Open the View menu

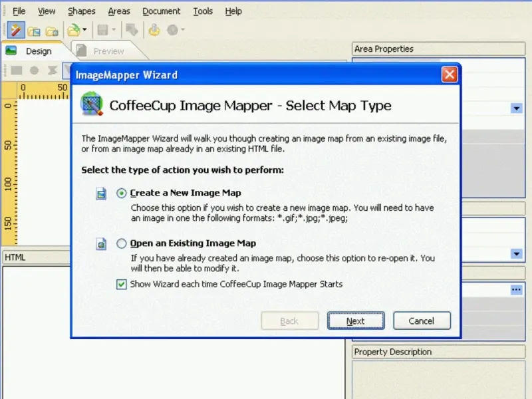[47, 11]
